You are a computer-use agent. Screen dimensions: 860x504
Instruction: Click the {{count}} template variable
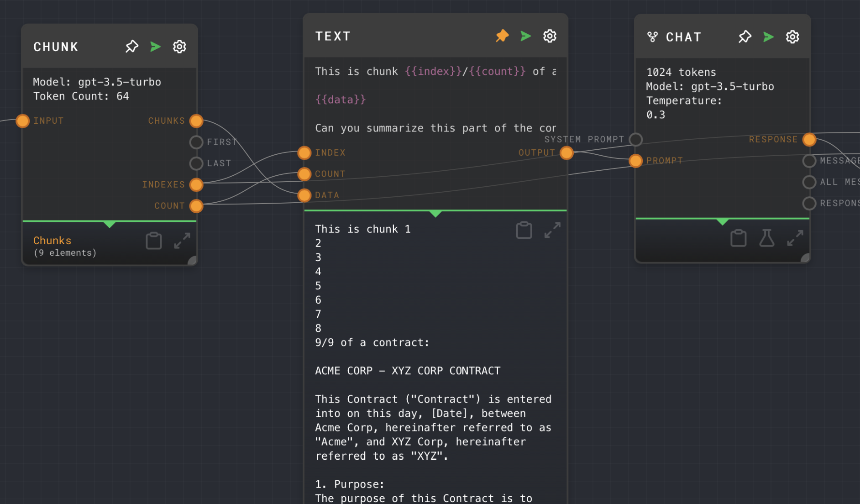click(497, 71)
